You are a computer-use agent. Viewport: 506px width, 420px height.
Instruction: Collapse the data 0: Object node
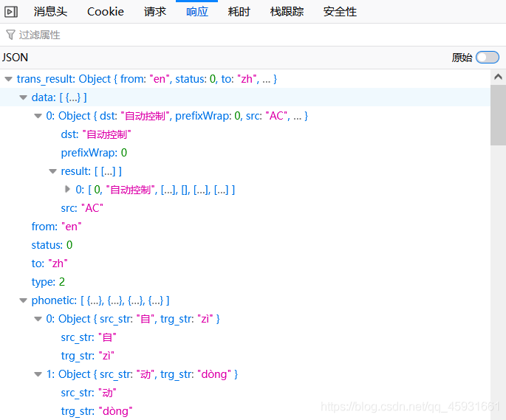click(38, 116)
